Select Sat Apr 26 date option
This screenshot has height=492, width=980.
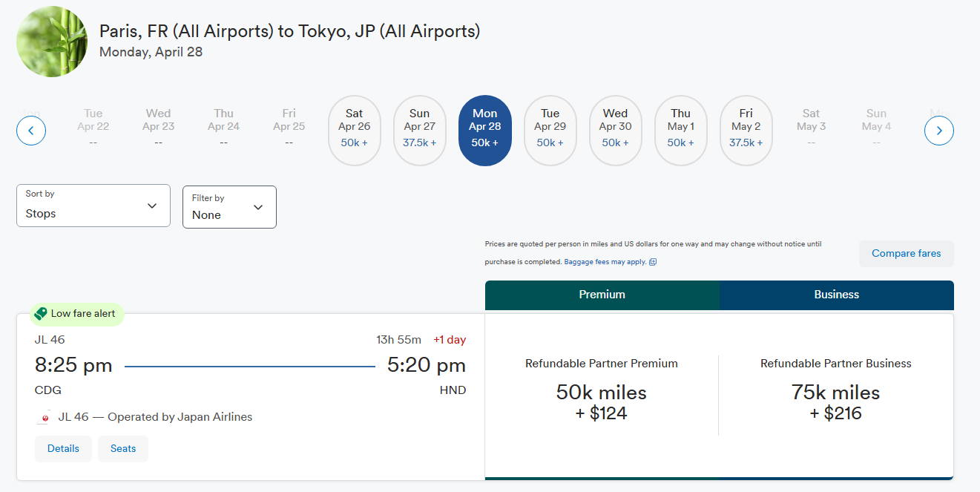click(355, 131)
